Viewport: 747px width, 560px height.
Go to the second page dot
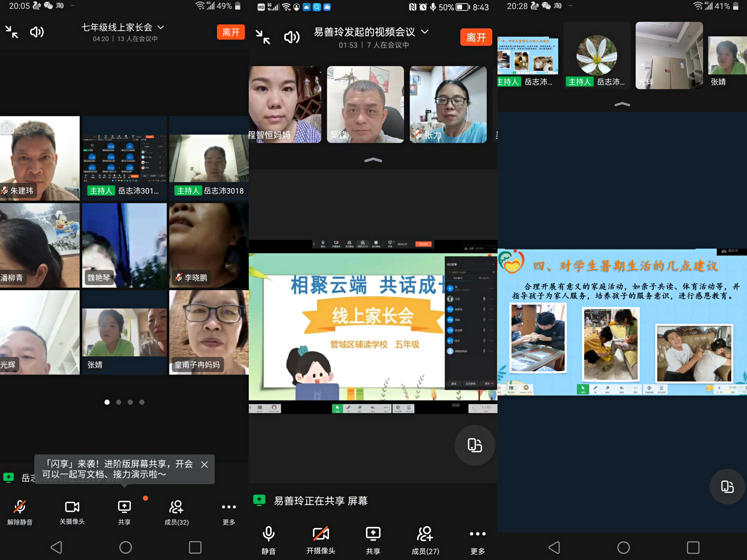[119, 402]
